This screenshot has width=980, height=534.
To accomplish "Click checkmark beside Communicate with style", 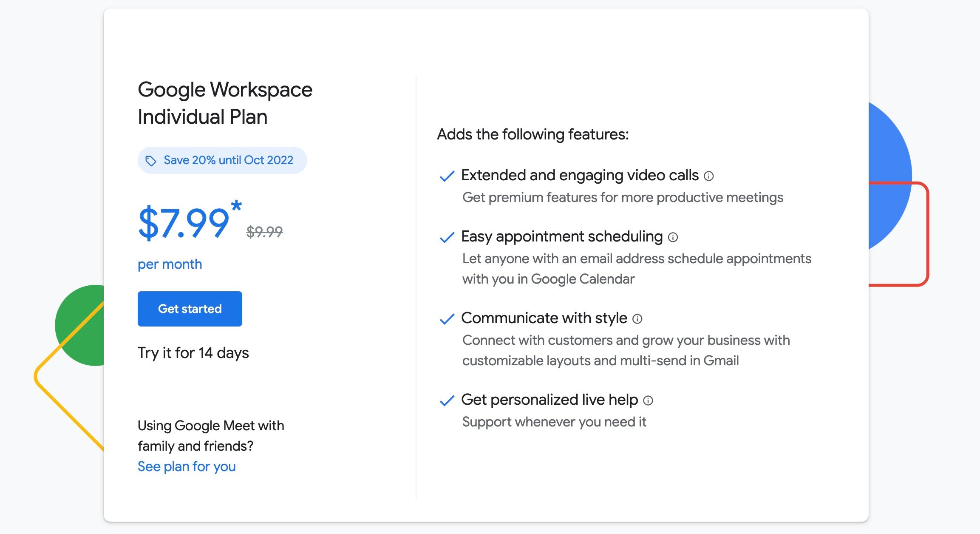I will point(447,319).
